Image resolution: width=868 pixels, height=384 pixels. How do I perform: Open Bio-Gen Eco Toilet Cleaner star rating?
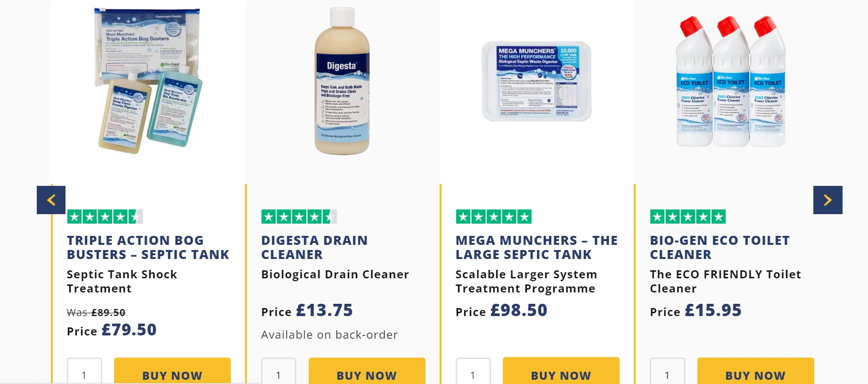(x=688, y=217)
